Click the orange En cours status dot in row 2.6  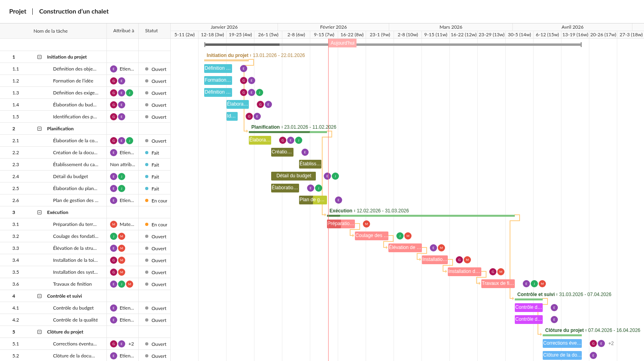pos(147,200)
